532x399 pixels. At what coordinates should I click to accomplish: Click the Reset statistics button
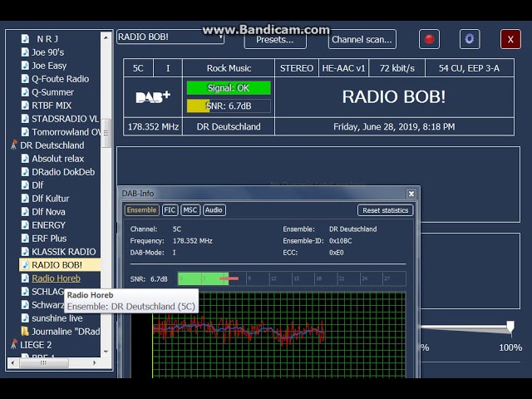386,210
